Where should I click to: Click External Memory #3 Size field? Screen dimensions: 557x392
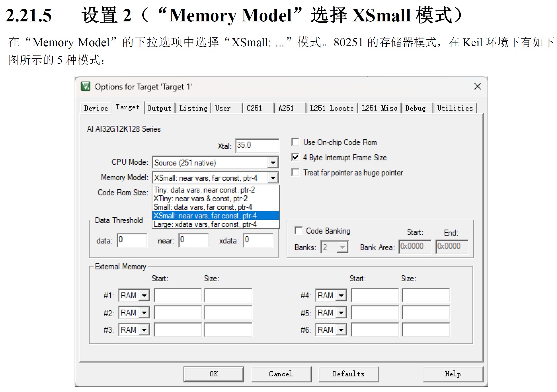coord(228,330)
